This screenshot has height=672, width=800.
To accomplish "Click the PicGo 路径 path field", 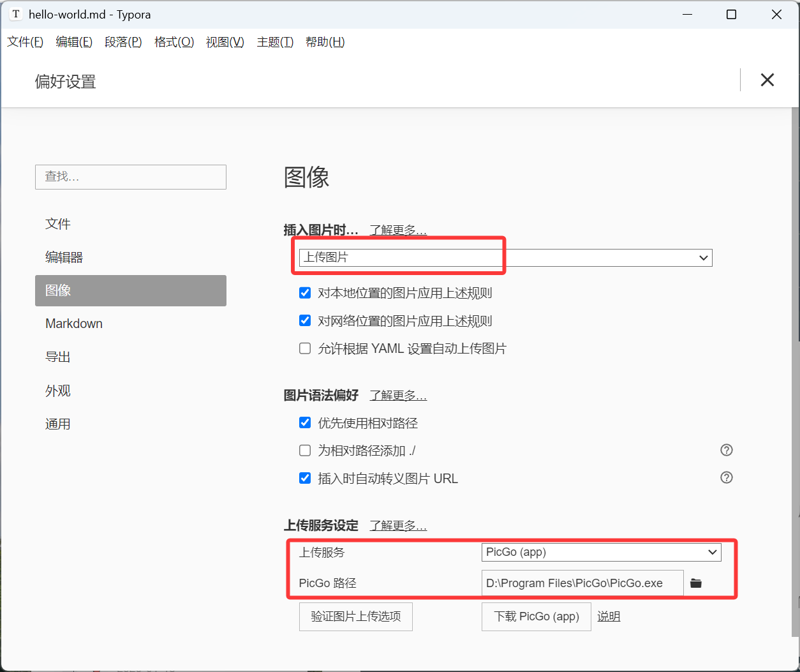I will pyautogui.click(x=582, y=583).
